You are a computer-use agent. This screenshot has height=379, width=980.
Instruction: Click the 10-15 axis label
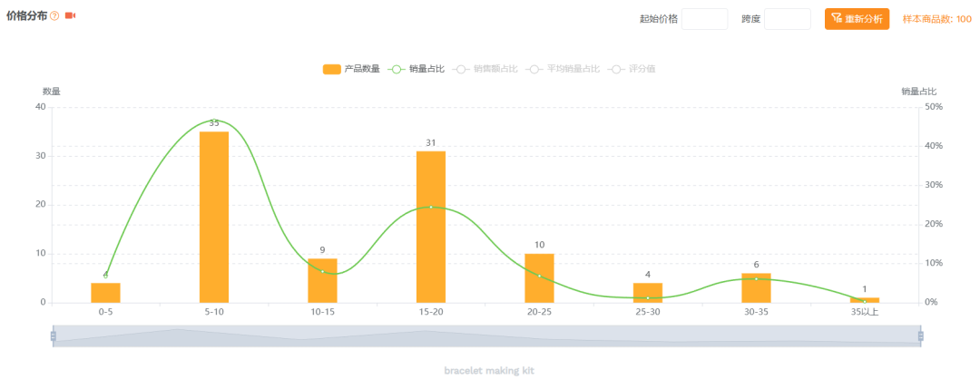[322, 312]
